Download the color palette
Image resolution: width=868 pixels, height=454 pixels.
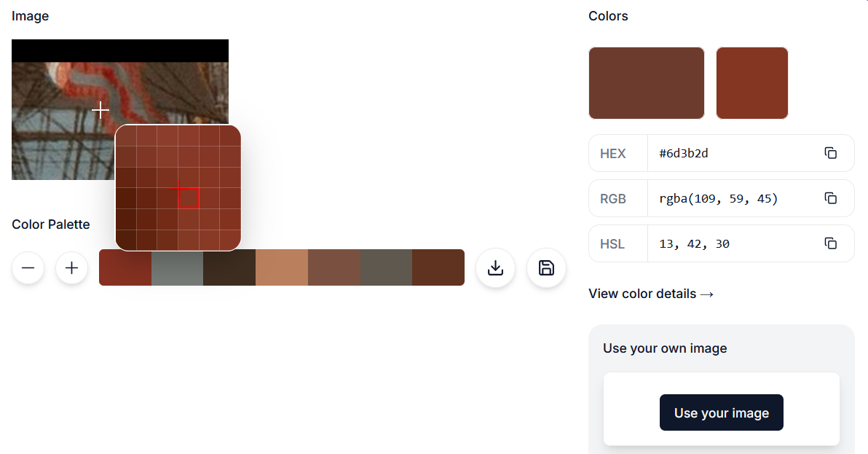(x=495, y=268)
